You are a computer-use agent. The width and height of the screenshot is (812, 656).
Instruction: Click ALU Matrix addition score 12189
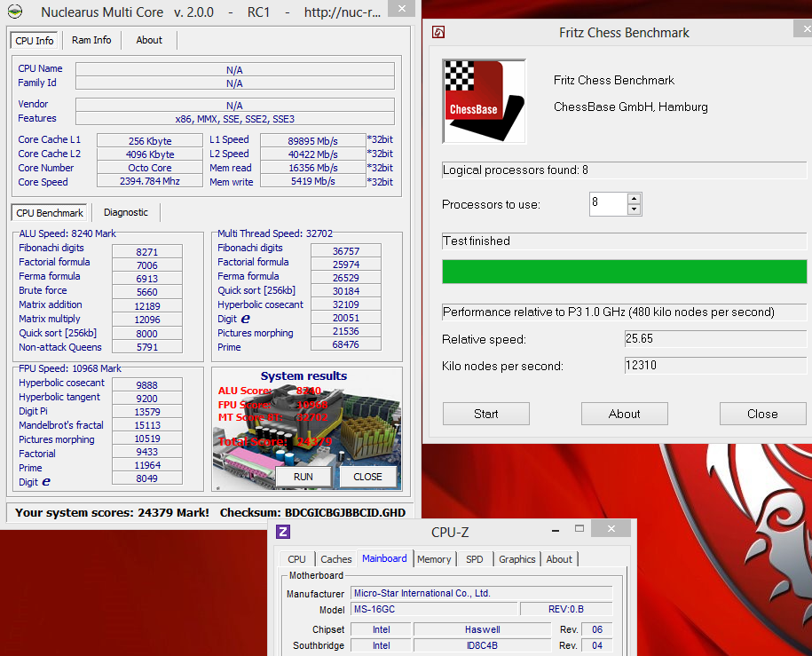(147, 306)
